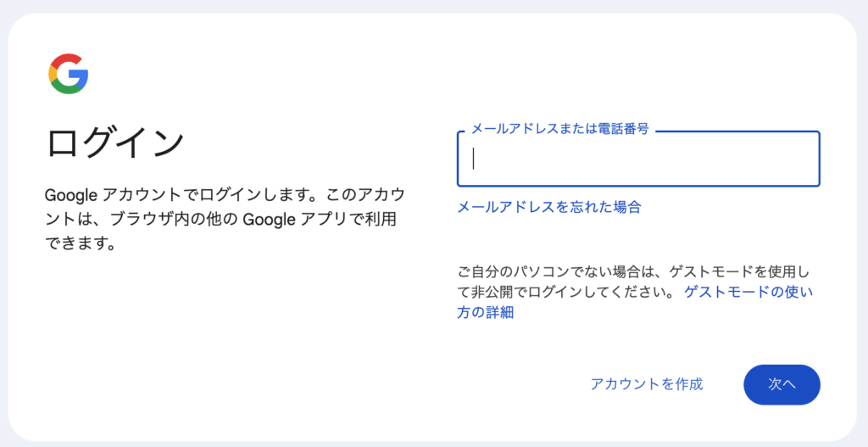This screenshot has height=447, width=868.
Task: Click the light blue page background outside the card
Action: (434, 6)
